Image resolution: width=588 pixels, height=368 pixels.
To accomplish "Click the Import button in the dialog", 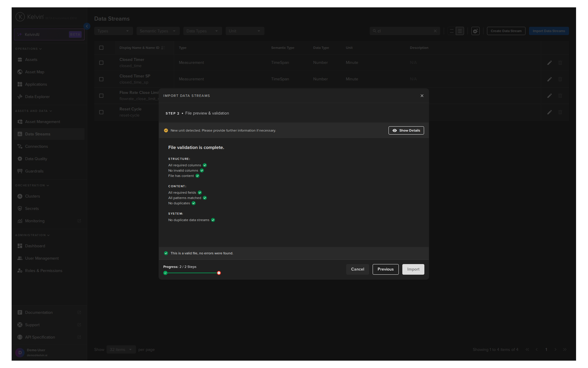I will point(413,269).
